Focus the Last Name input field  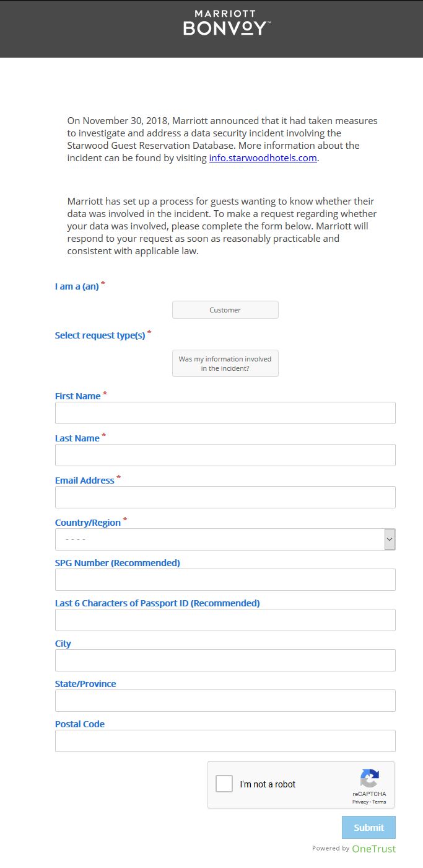coord(225,455)
